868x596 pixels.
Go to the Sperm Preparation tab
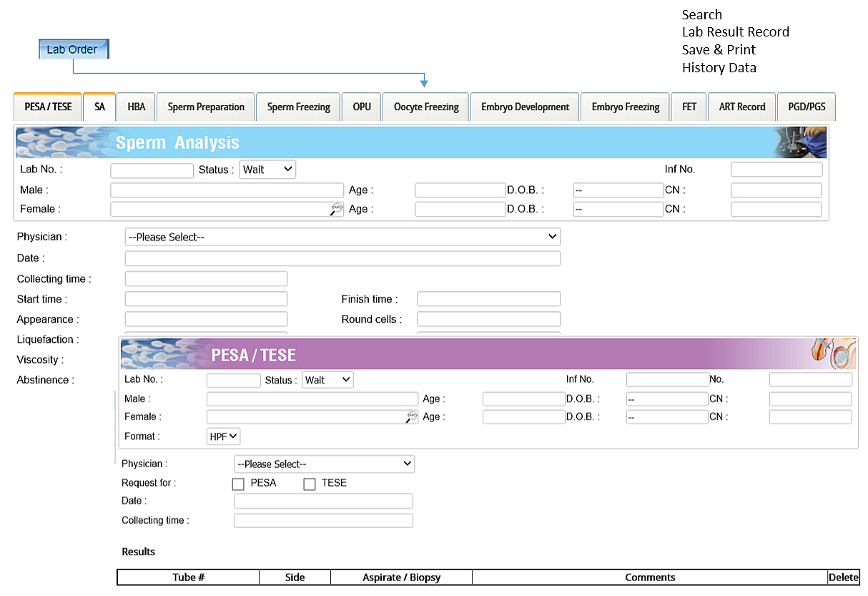pos(206,107)
